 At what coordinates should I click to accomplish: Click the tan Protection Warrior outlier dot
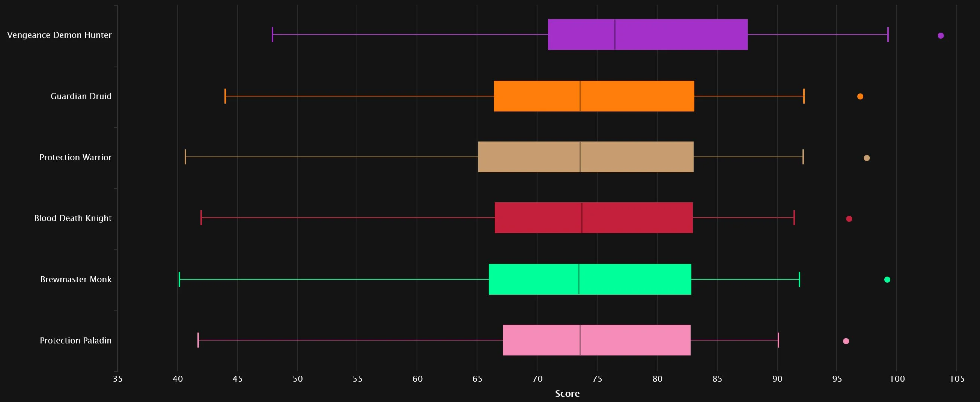[x=867, y=158]
